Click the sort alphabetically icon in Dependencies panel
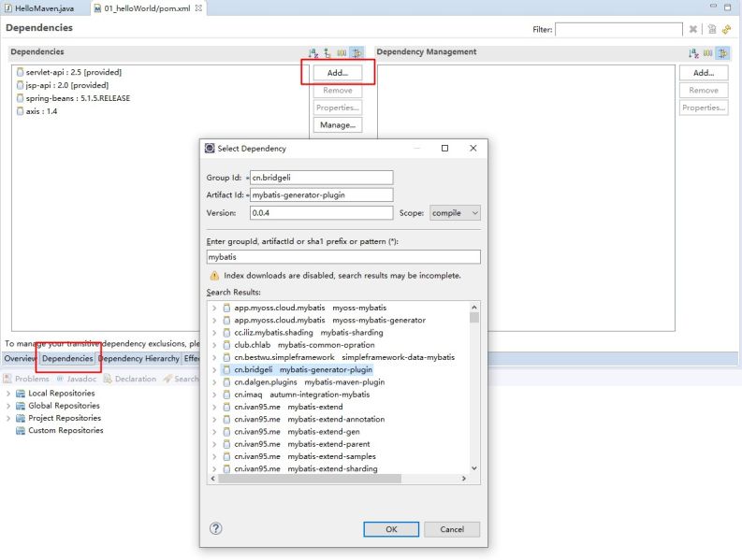The image size is (742, 560). pyautogui.click(x=313, y=53)
